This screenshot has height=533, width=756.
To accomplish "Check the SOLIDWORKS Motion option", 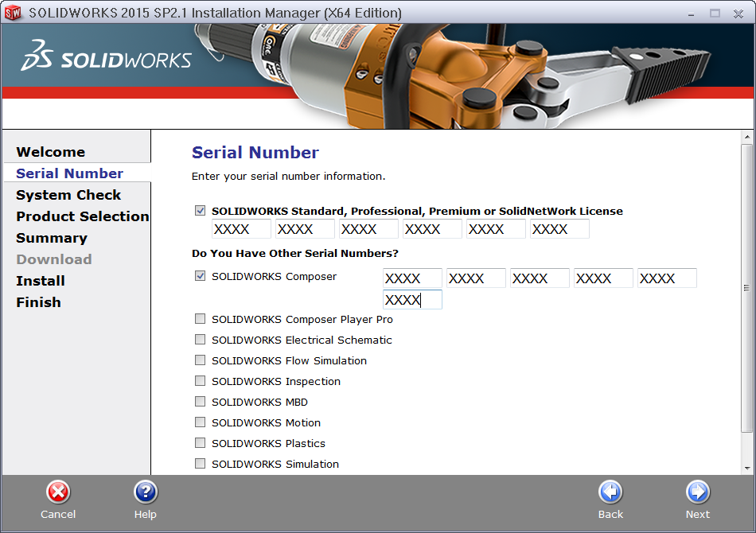I will (x=200, y=422).
